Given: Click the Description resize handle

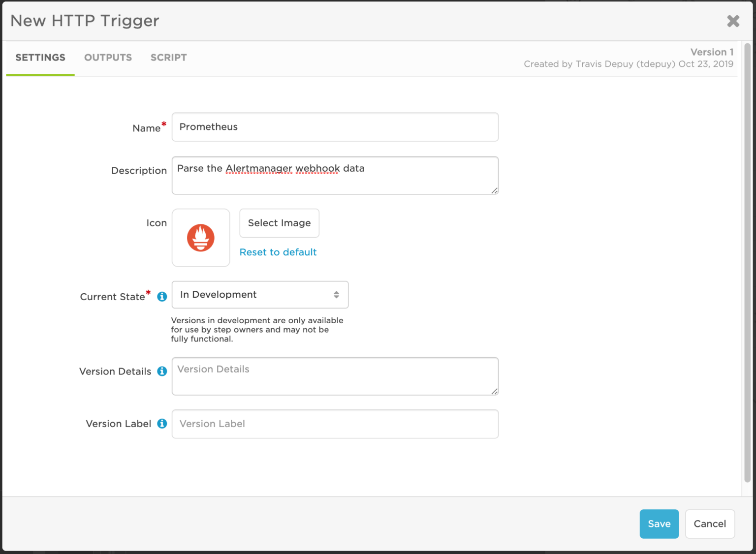Looking at the screenshot, I should pyautogui.click(x=494, y=192).
